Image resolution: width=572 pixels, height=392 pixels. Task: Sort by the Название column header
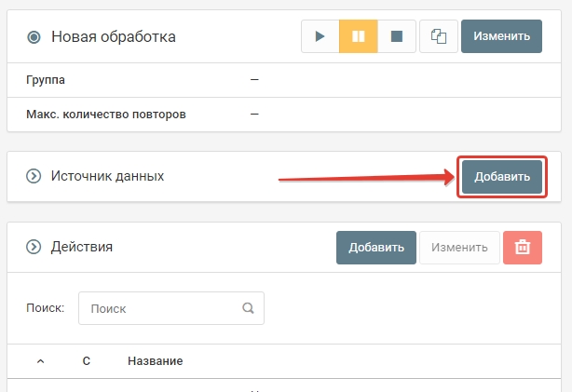pos(155,361)
